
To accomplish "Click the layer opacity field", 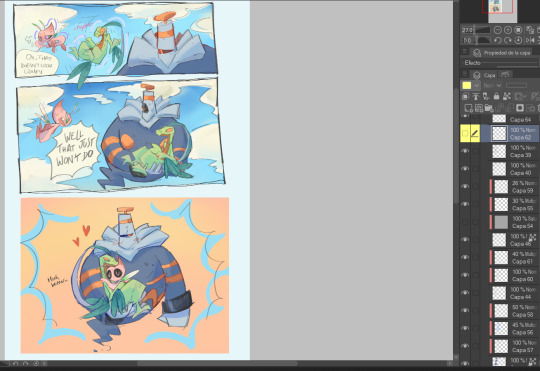I will (516, 85).
